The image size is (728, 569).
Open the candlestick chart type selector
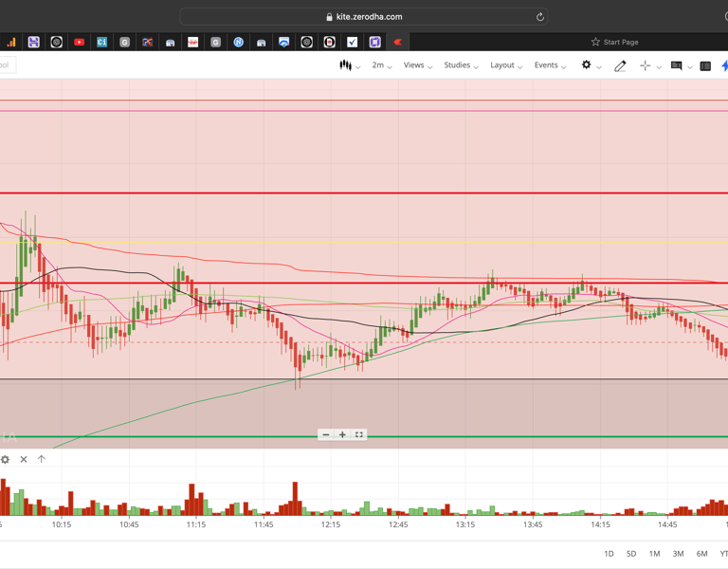click(x=345, y=65)
